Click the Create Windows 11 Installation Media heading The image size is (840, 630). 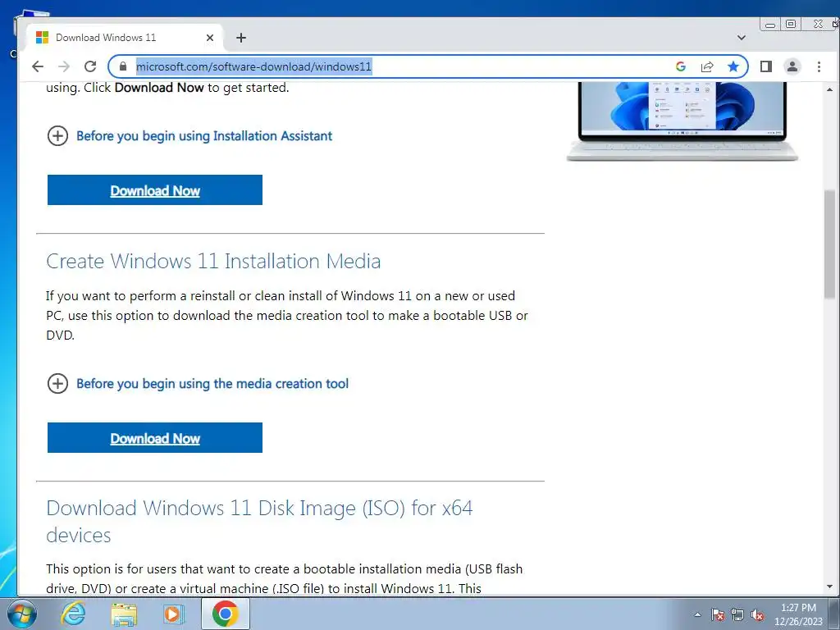point(213,262)
